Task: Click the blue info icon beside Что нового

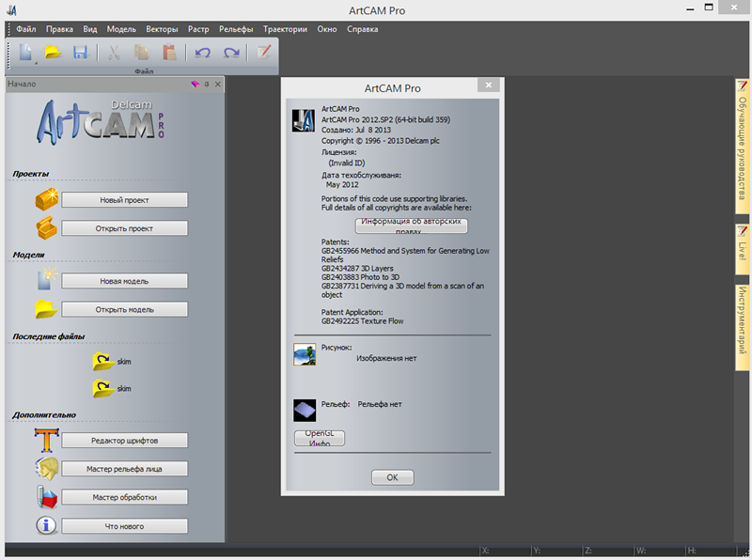Action: pyautogui.click(x=46, y=525)
